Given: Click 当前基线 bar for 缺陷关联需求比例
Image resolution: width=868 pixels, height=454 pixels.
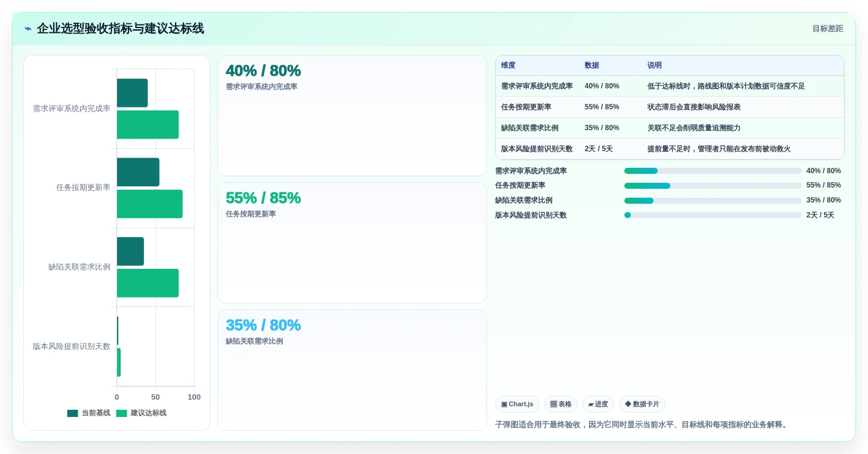Looking at the screenshot, I should pyautogui.click(x=130, y=251).
